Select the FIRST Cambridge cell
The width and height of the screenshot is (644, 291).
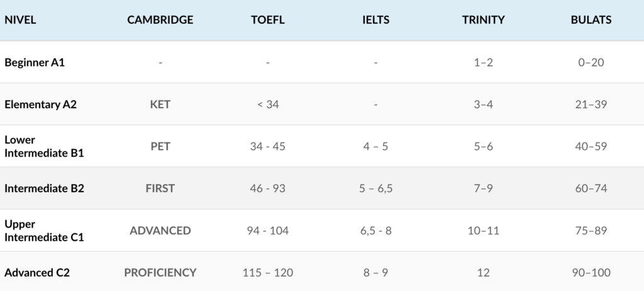coord(160,188)
